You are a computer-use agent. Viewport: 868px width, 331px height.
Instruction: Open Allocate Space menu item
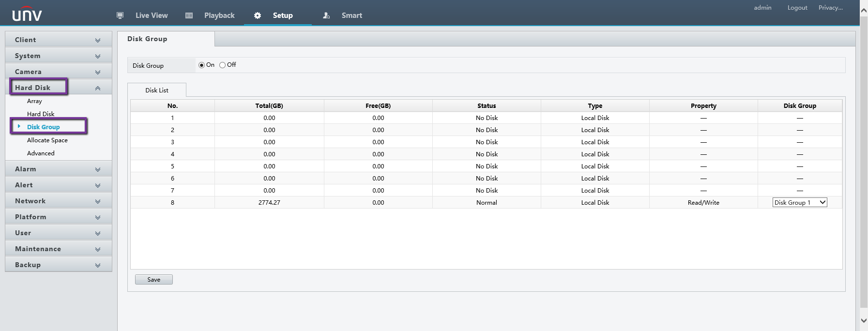pos(47,140)
